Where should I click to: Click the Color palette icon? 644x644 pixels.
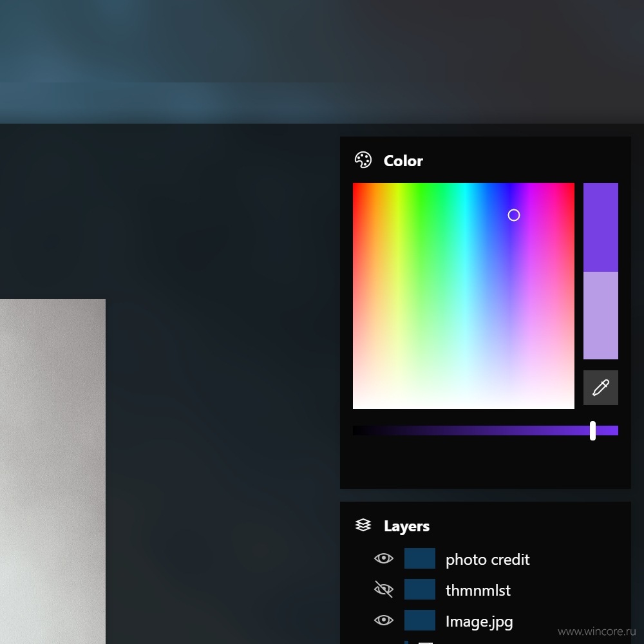pyautogui.click(x=363, y=160)
